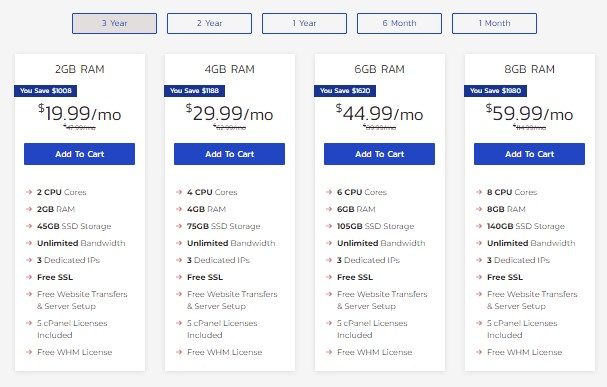Screen dimensions: 607x387
Task: Add the 2GB RAM plan to cart
Action: 79,154
